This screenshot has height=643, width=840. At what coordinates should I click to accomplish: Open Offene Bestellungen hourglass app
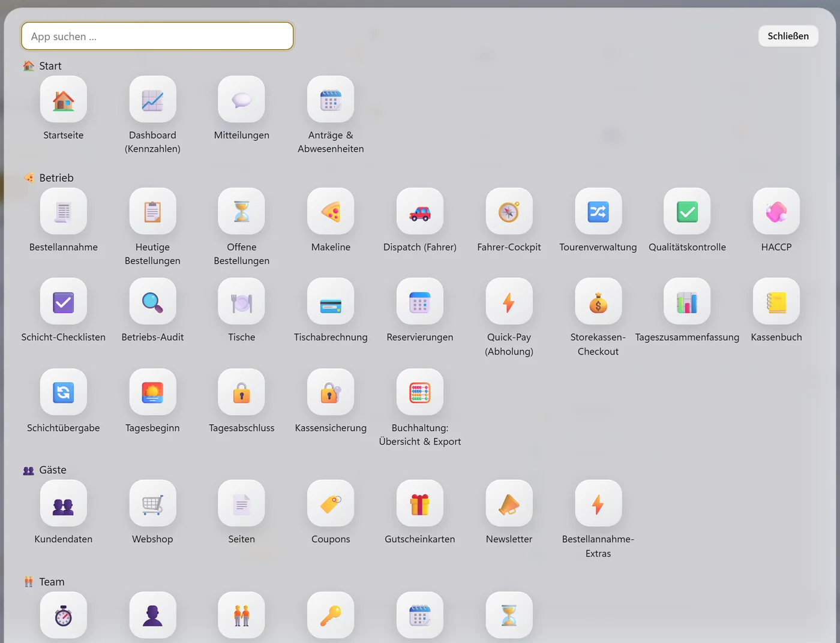coord(242,212)
